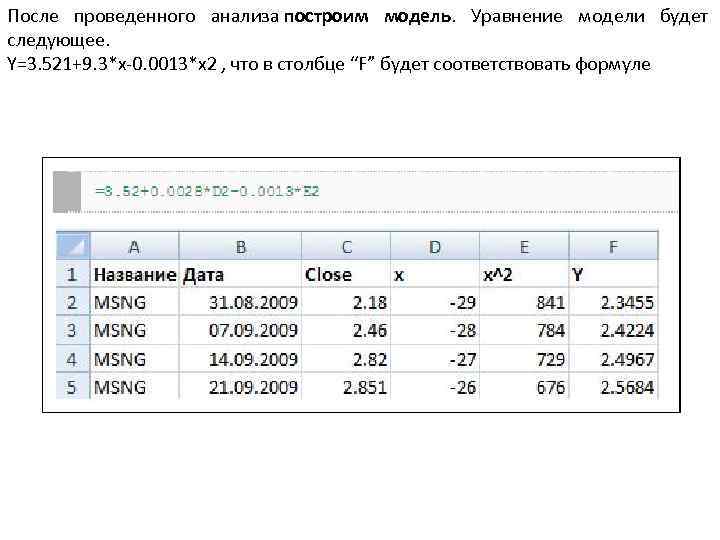Select x^2 value 784
This screenshot has width=720, height=540.
[x=524, y=330]
